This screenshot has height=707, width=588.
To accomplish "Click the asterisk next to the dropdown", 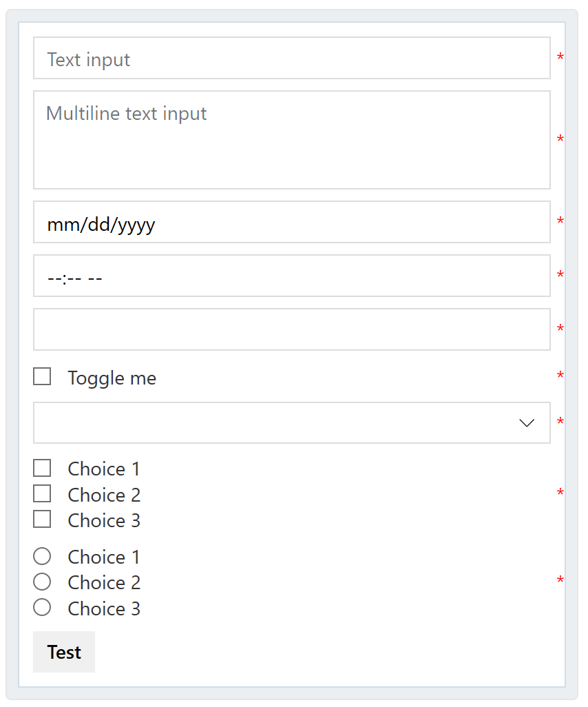I will [560, 419].
